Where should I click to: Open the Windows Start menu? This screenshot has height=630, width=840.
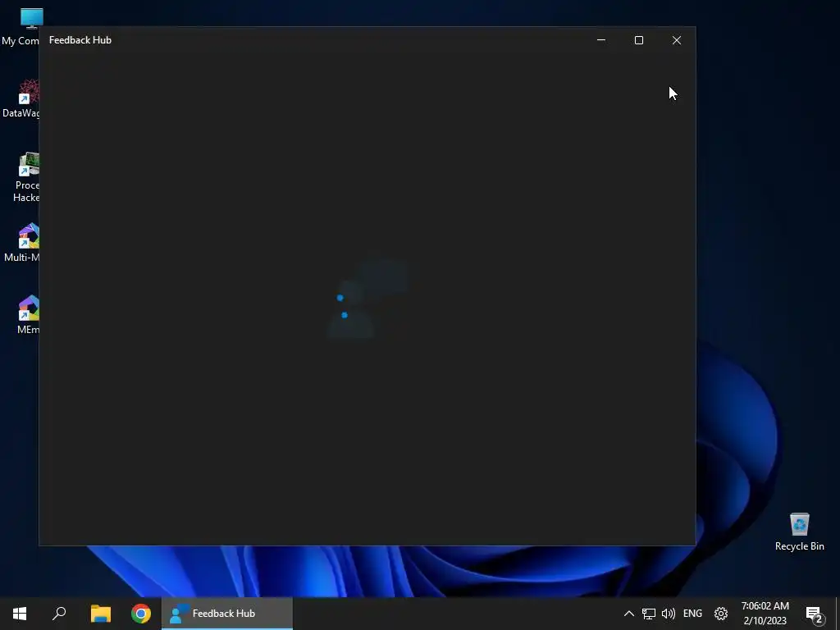pyautogui.click(x=20, y=614)
